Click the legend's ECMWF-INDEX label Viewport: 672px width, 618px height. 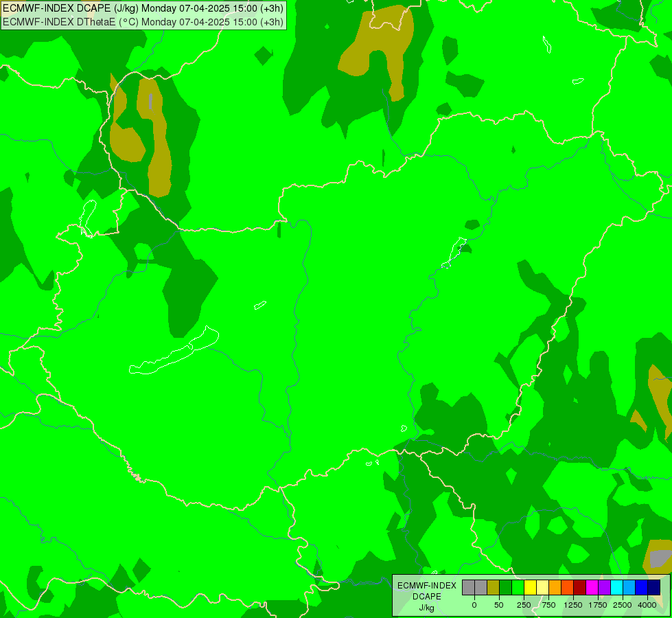[427, 586]
